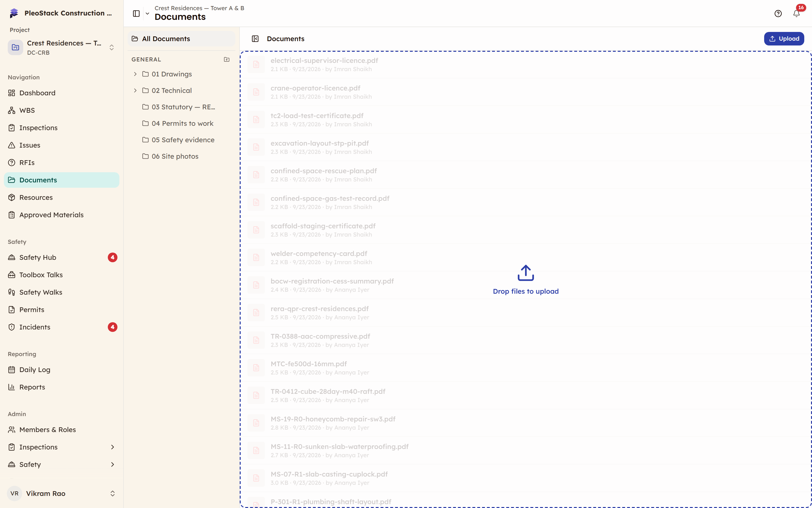Open Dashboard from navigation
This screenshot has height=508, width=812.
point(62,93)
